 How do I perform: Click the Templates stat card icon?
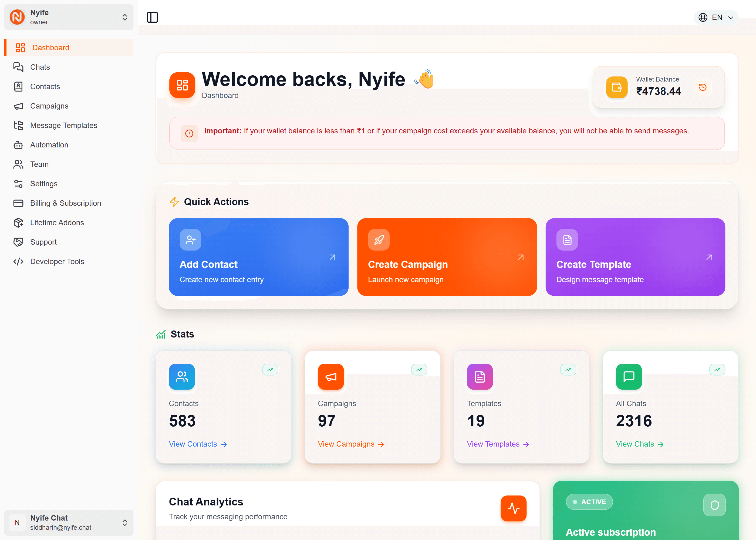click(x=480, y=377)
